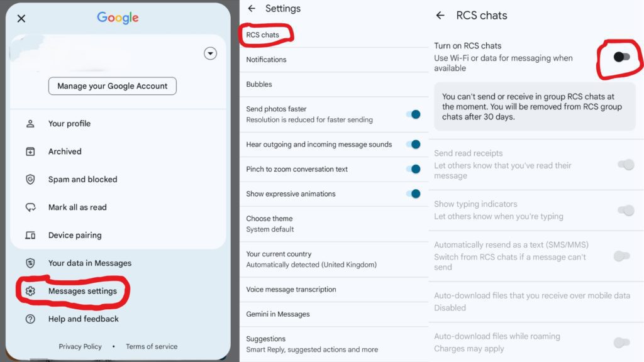Turn on RCS chats toggle
Image resolution: width=644 pixels, height=362 pixels.
click(621, 57)
